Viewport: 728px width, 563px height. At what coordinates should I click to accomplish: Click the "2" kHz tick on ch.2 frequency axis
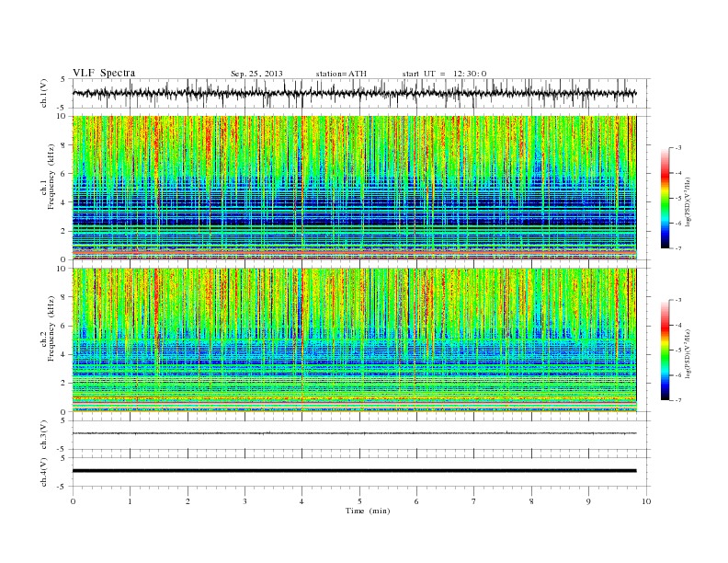(x=64, y=384)
